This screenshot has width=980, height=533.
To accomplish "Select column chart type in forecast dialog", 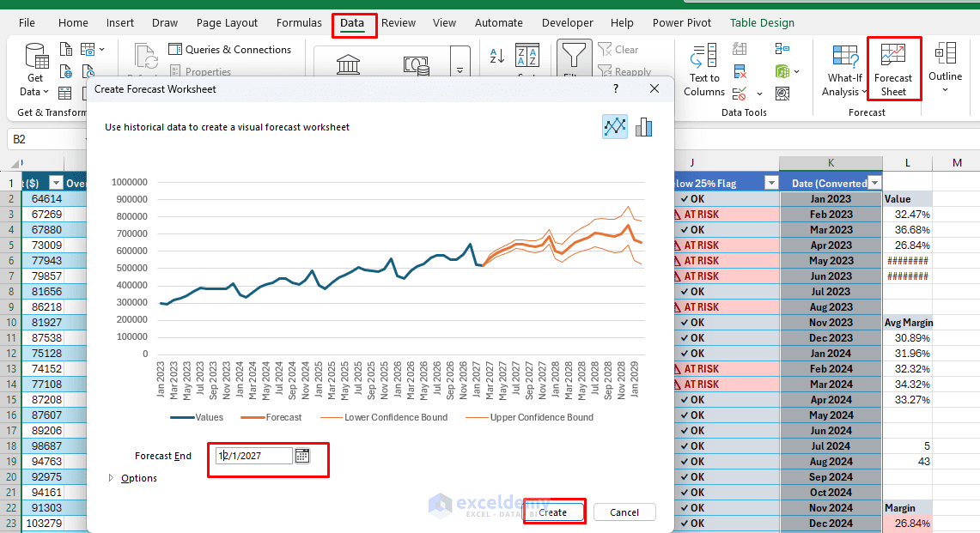I will point(644,127).
